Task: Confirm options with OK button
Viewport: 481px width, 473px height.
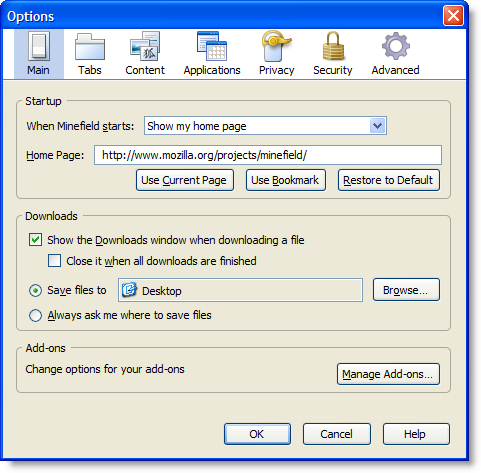Action: point(257,434)
